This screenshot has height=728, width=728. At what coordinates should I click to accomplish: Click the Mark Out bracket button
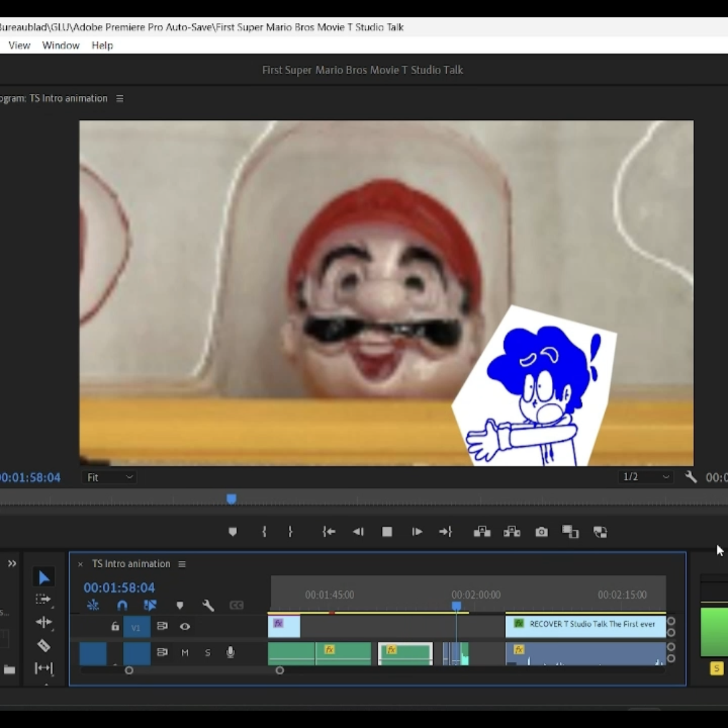tap(291, 531)
